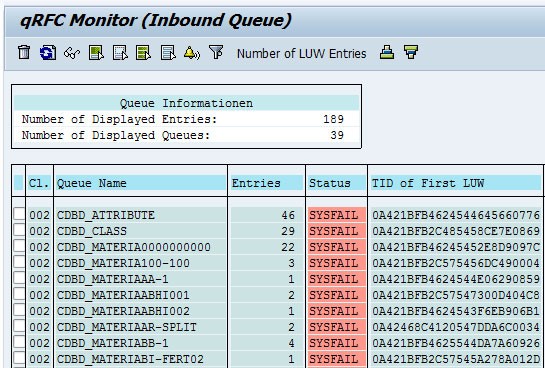Mark the CDBD_MATERIAABHI002 row checkbox
This screenshot has width=545, height=368.
coord(19,310)
